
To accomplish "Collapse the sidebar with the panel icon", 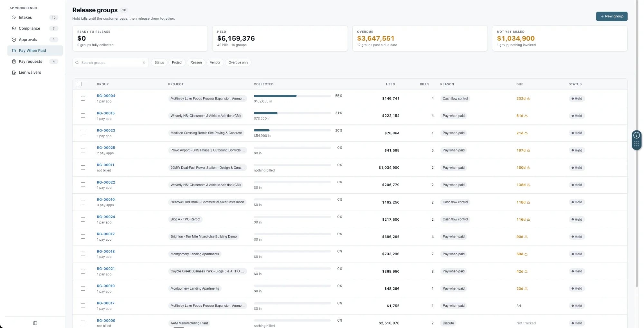I will [35, 323].
